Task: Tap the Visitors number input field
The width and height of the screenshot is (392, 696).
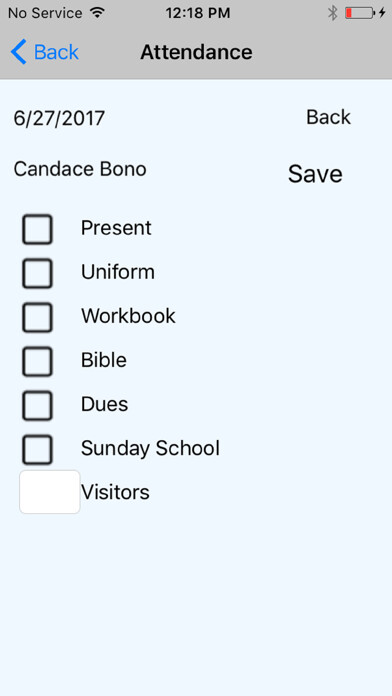Action: coord(50,492)
